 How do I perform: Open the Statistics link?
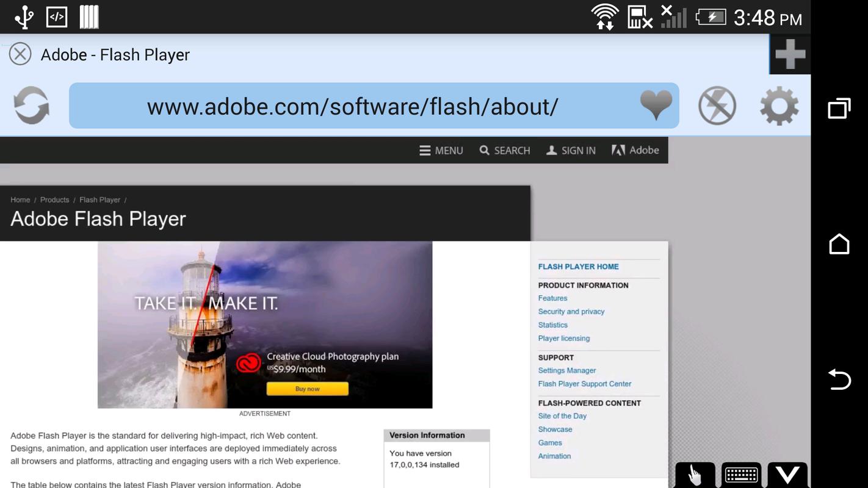point(552,325)
